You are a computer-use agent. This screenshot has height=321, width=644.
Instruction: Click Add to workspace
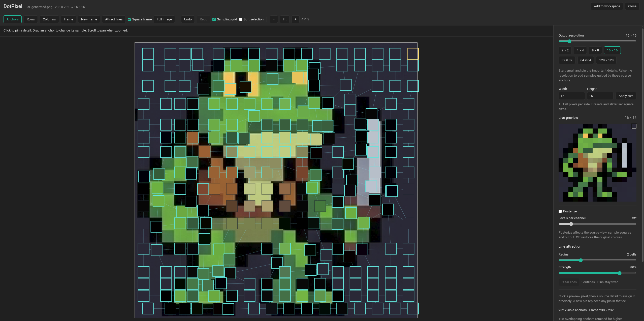point(607,6)
